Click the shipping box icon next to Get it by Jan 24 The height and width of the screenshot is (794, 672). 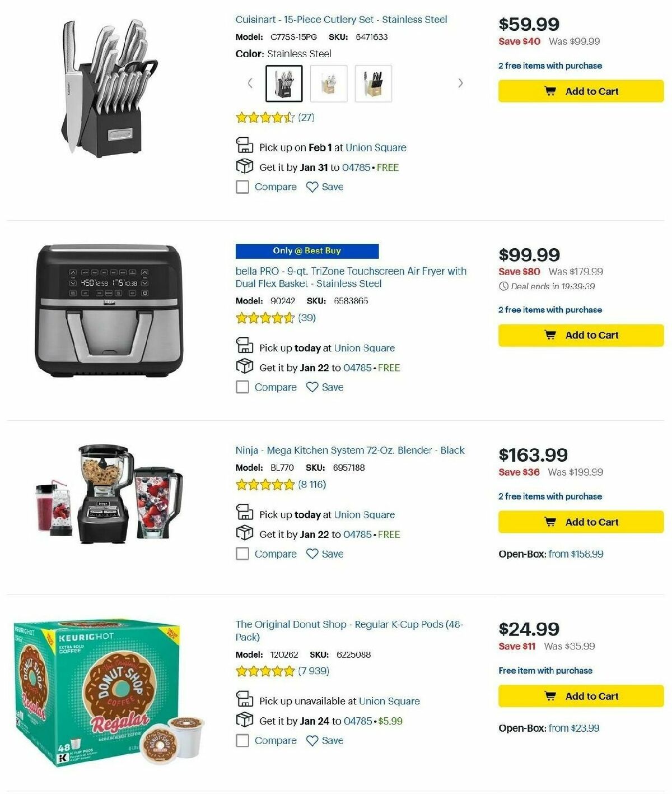pyautogui.click(x=244, y=719)
